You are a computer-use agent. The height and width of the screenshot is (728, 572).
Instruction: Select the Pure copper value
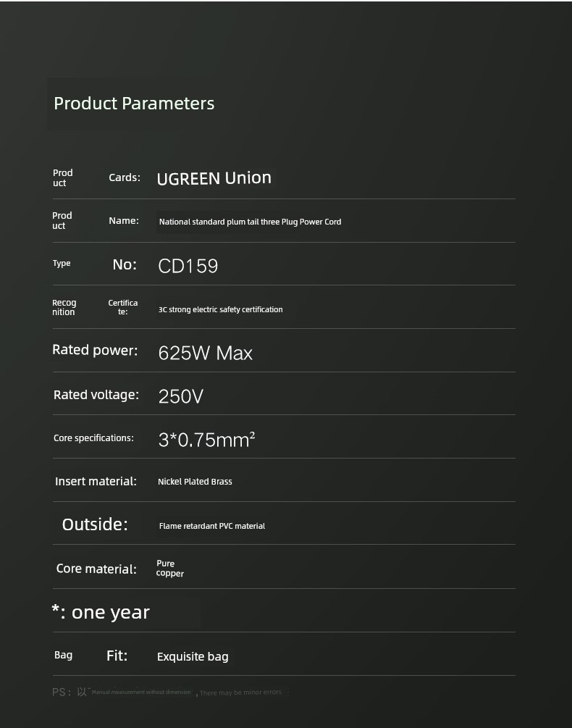coord(170,569)
